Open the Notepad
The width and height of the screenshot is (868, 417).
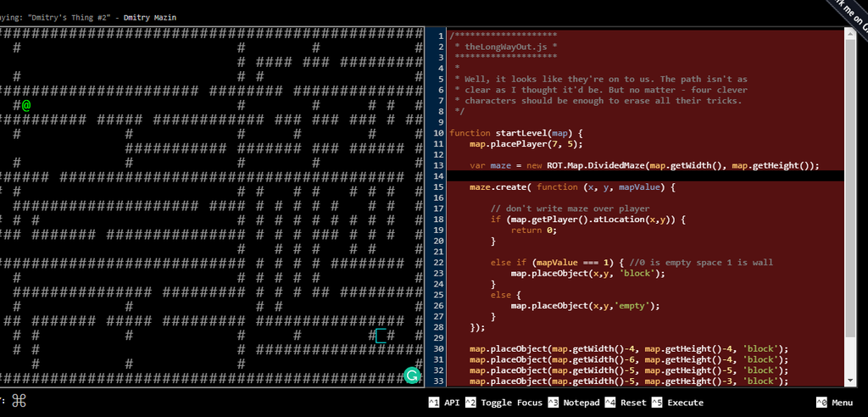[581, 403]
